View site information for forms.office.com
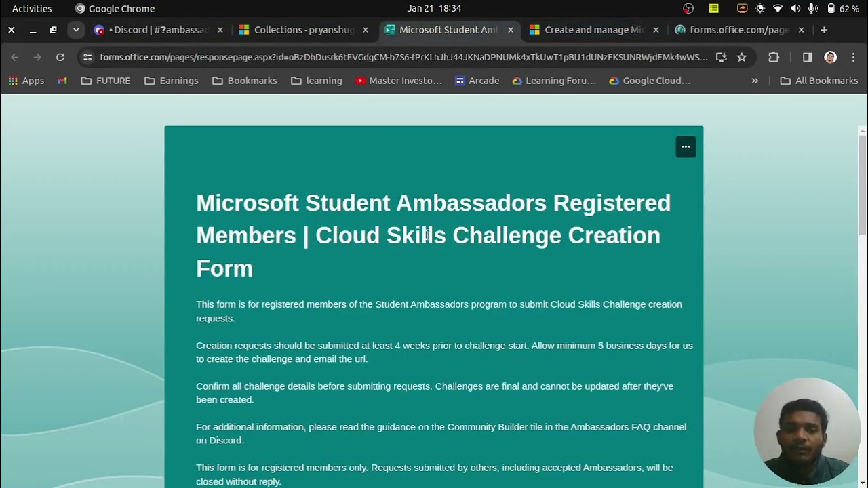The width and height of the screenshot is (868, 488). (87, 58)
